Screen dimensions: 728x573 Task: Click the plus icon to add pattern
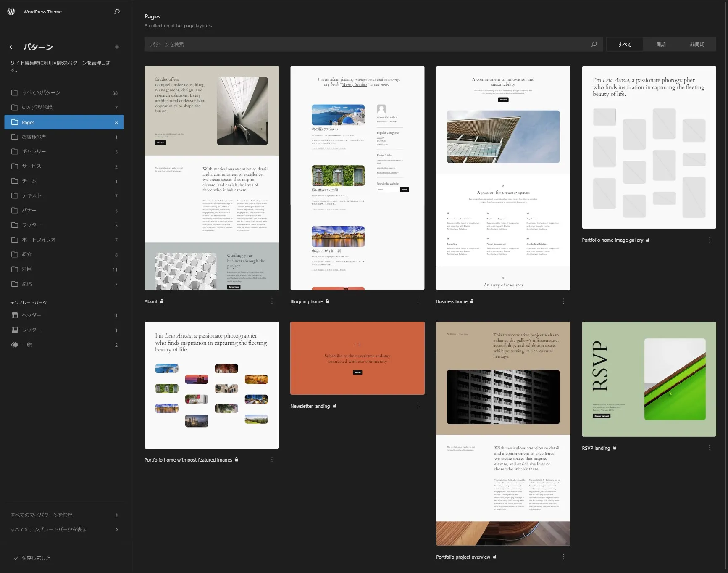pyautogui.click(x=117, y=47)
